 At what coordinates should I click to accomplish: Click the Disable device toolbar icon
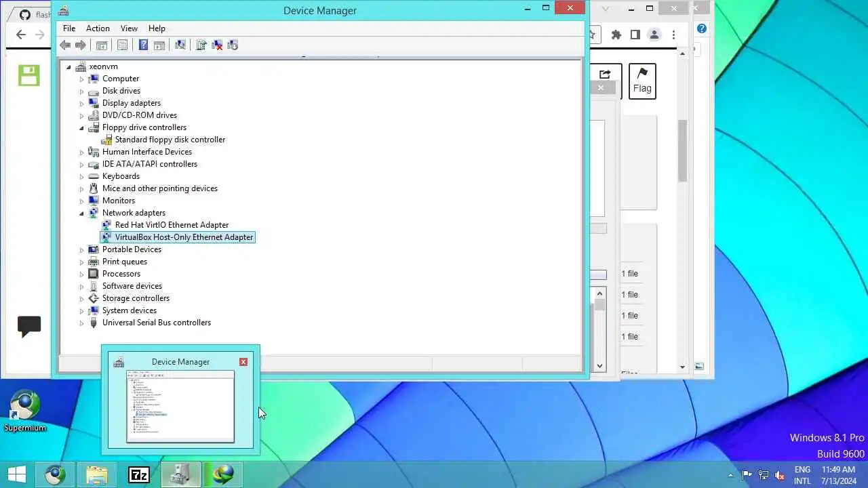(233, 45)
